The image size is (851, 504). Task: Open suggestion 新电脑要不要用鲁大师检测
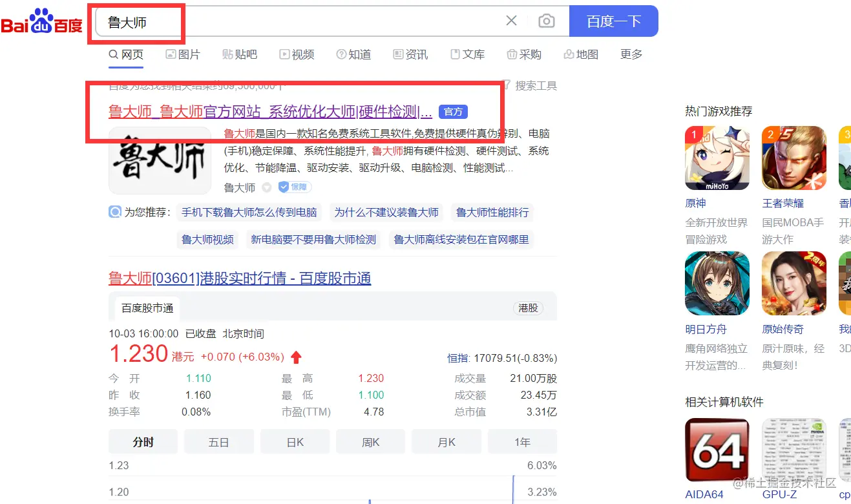(313, 240)
